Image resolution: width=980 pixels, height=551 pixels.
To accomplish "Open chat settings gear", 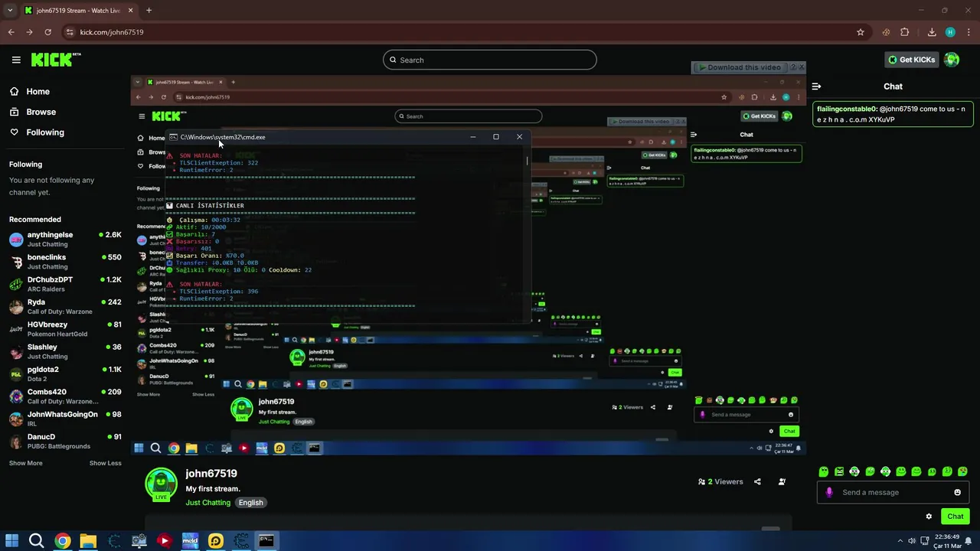I will coord(929,517).
